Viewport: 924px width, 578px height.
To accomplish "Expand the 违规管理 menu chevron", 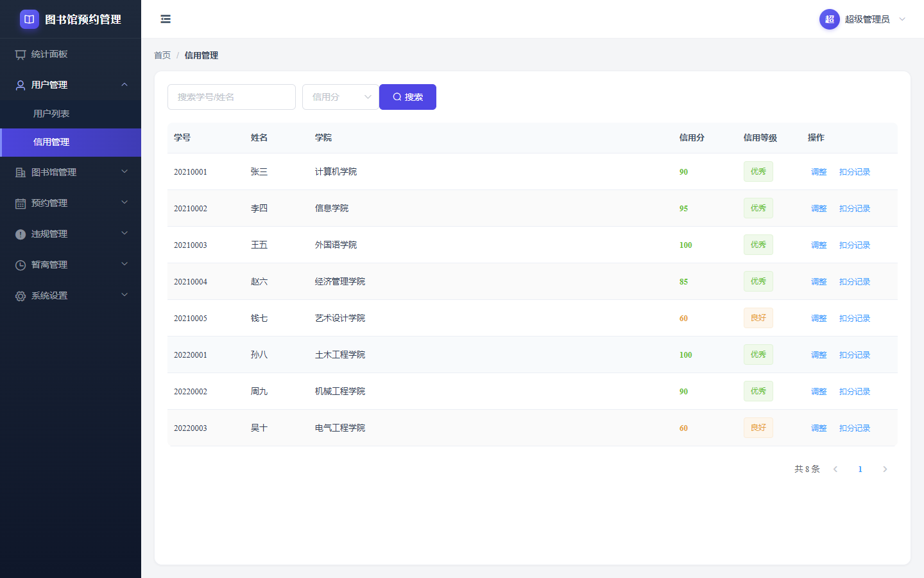I will 124,233.
